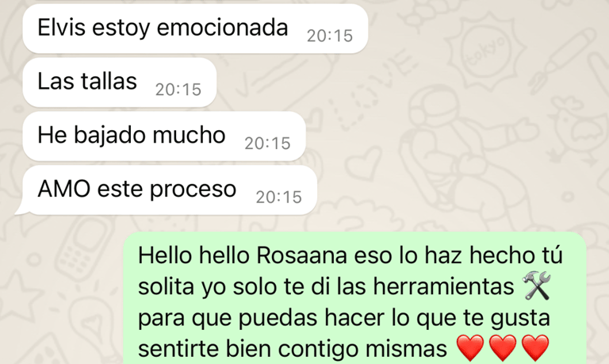
Task: Click 'sentirte bien contigo mismas' text line
Action: [292, 348]
